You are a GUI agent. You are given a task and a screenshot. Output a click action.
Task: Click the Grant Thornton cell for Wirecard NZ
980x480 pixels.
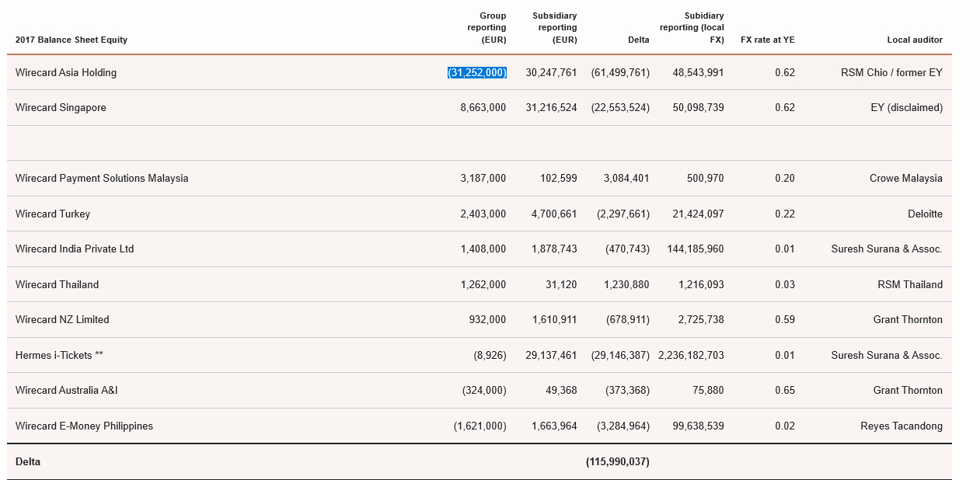tap(907, 319)
